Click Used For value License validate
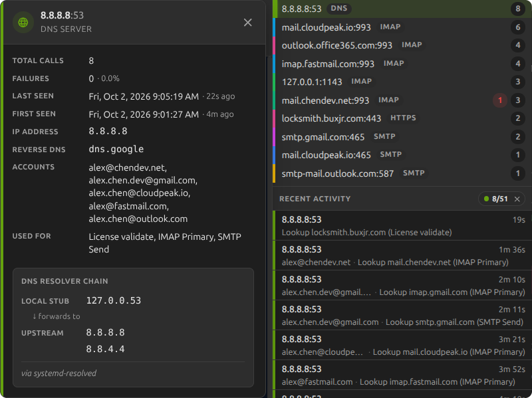This screenshot has width=532, height=398. 121,237
